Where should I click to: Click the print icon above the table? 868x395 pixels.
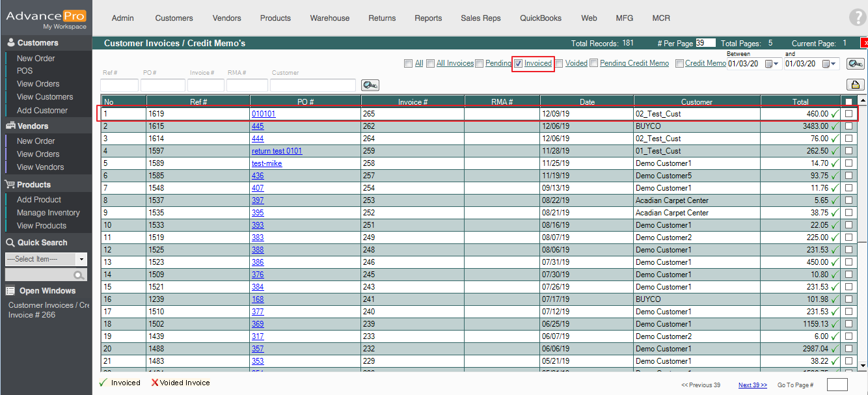[855, 85]
